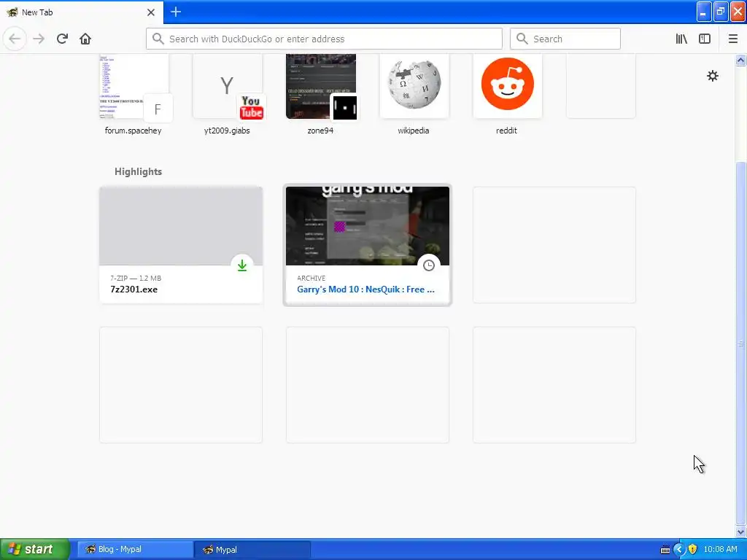Click the ARCHIVE label on Garry's Mod card

click(311, 278)
